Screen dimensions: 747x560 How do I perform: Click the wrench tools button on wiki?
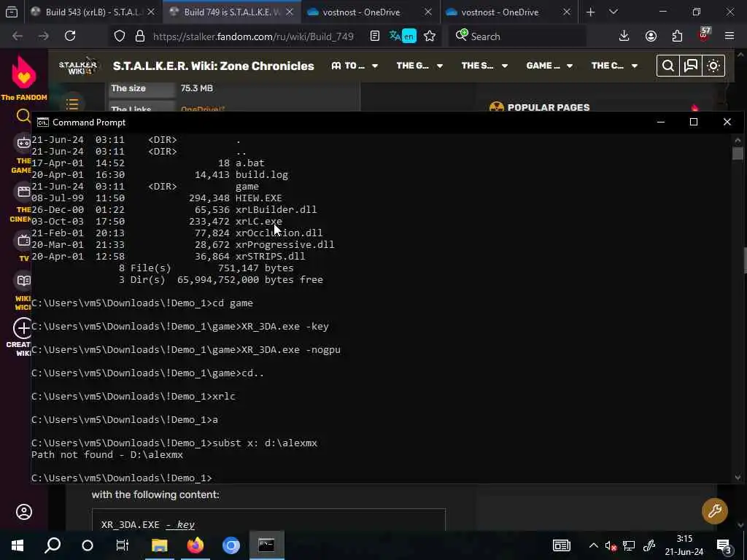pyautogui.click(x=715, y=511)
